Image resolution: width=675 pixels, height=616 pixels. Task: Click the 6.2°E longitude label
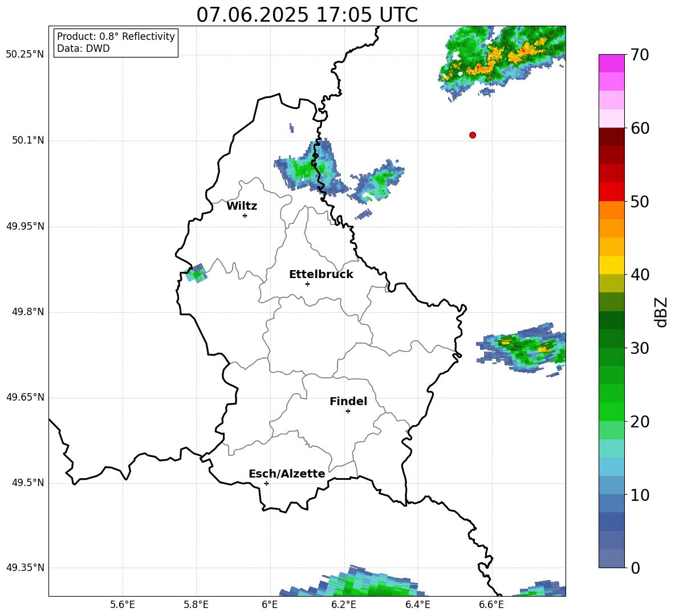(344, 605)
